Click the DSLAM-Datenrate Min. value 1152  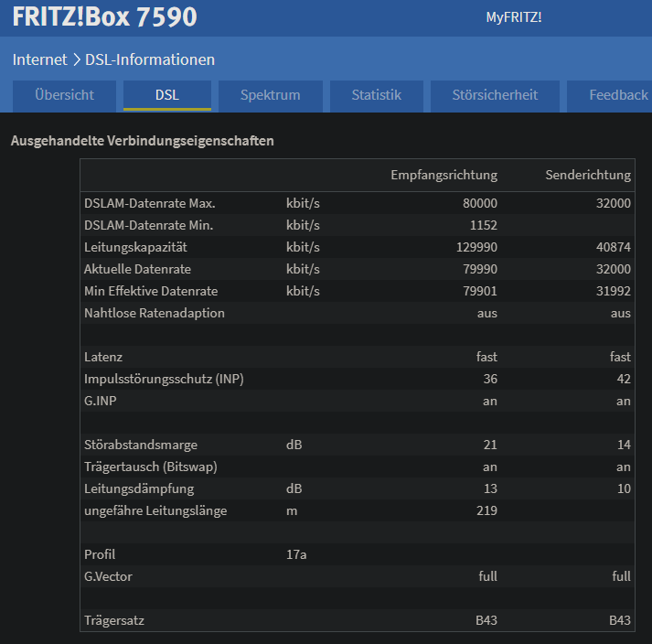pyautogui.click(x=483, y=225)
